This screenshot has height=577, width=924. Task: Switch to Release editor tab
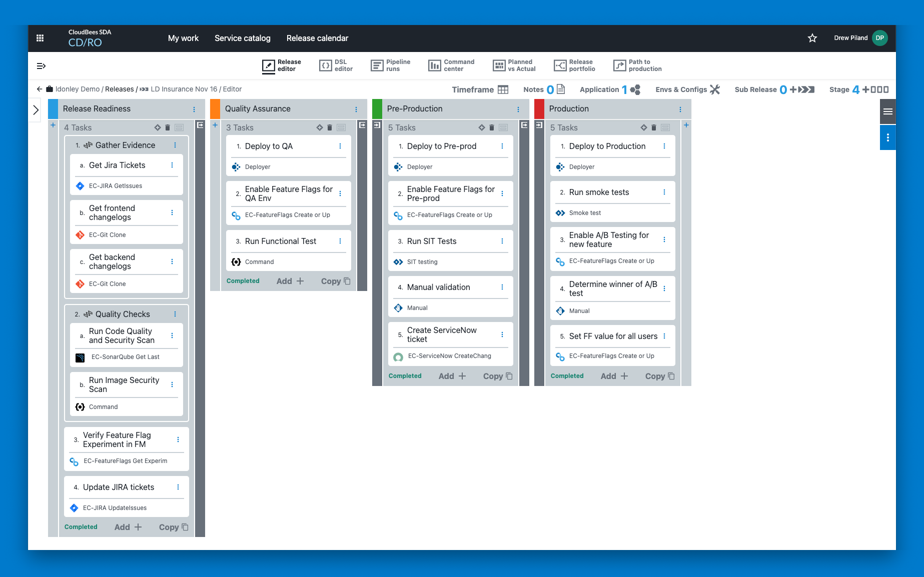(x=282, y=65)
